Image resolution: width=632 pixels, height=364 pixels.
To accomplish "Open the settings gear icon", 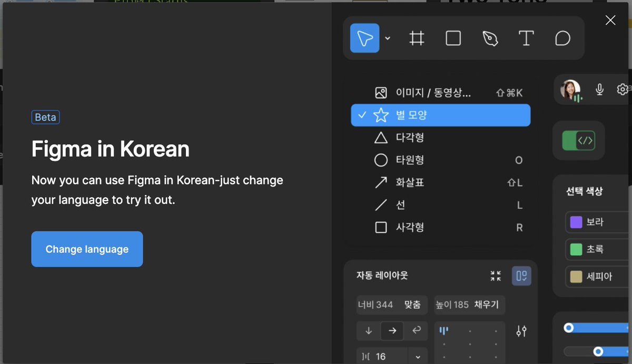I will pos(623,90).
